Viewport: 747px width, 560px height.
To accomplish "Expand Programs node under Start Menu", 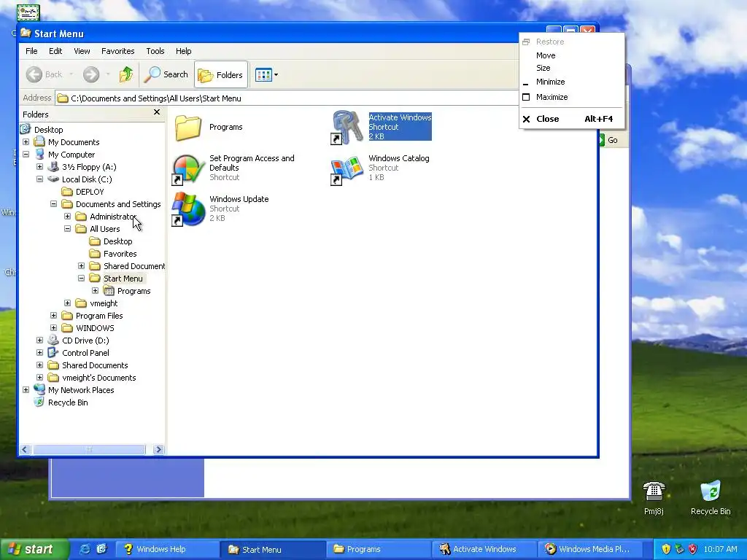I will tap(95, 290).
